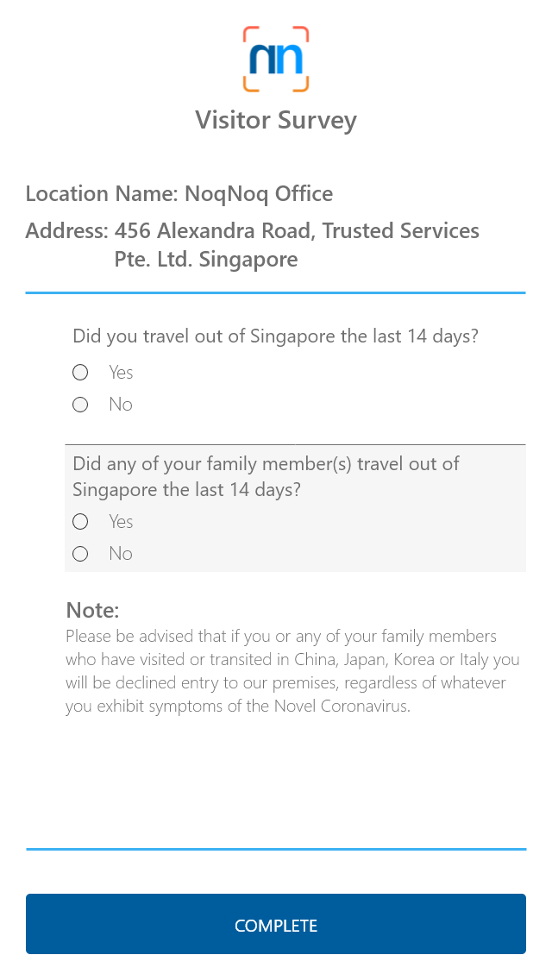Click the NoqNoq logo icon

click(x=276, y=59)
